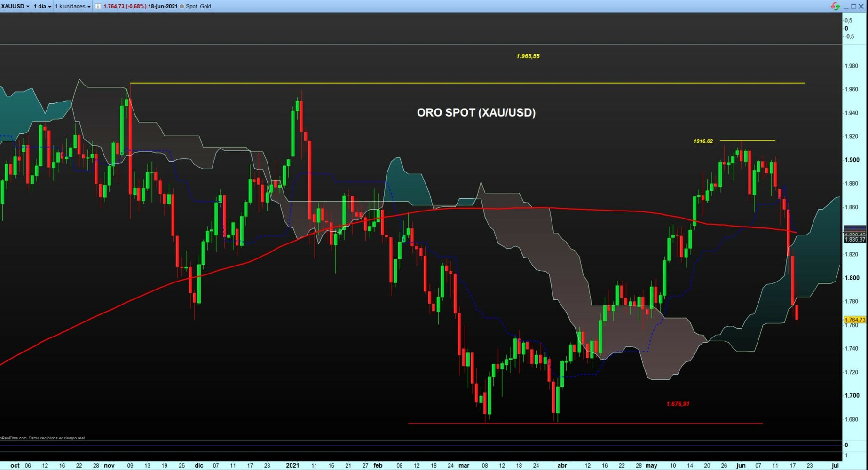
Task: Click the 1.800 price axis label
Action: 852,278
